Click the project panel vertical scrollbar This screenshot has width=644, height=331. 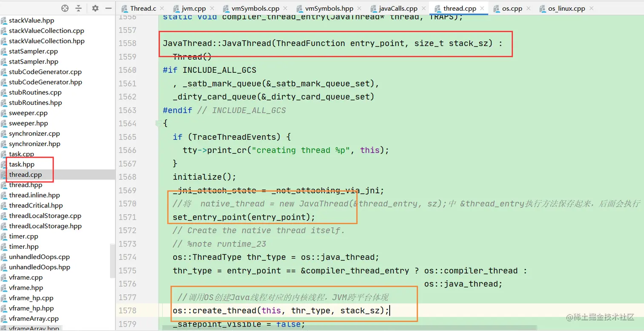(x=112, y=261)
